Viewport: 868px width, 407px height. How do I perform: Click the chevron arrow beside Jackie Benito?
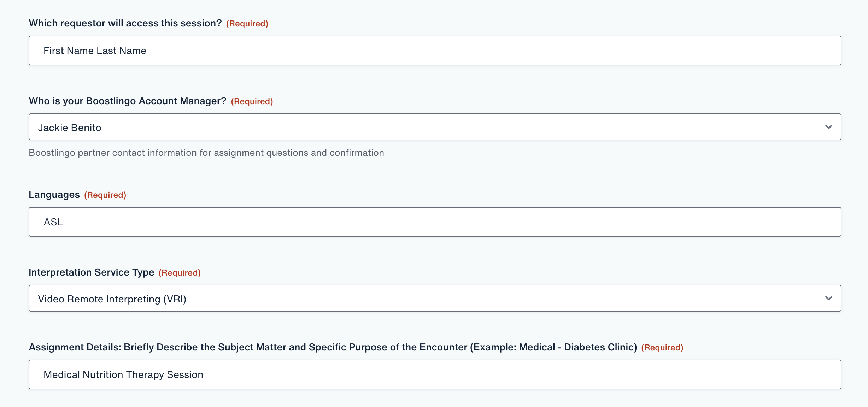[x=828, y=127]
